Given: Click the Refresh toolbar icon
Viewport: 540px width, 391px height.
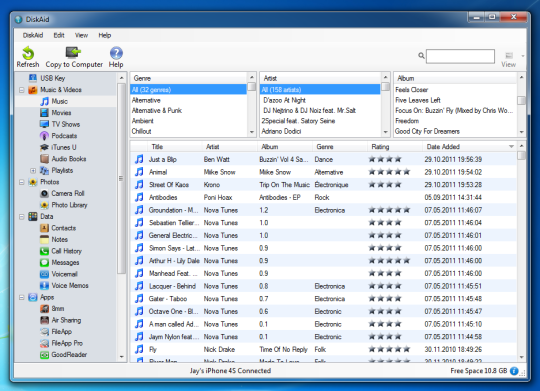Looking at the screenshot, I should click(x=28, y=53).
